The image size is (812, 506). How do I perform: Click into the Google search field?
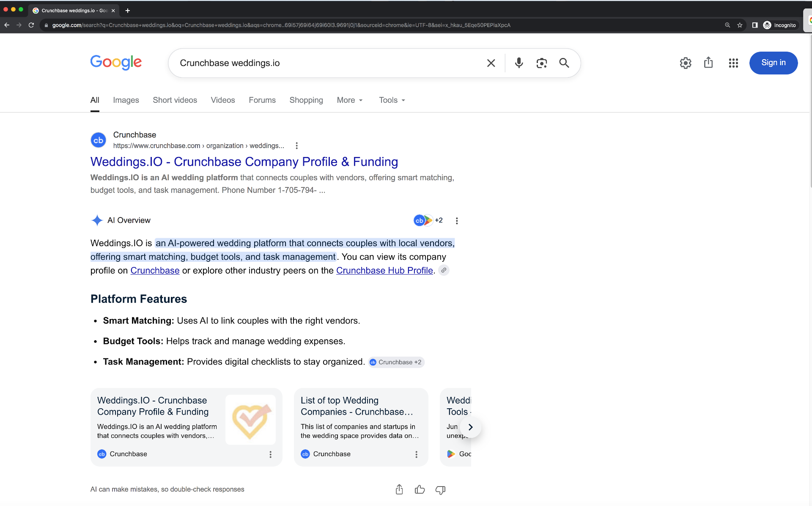[330, 63]
